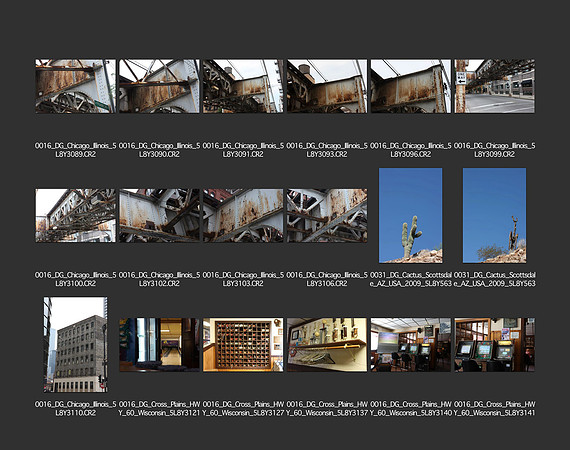Pick the photo thumbnail for L8Y3093.CR2
570x450 pixels.
[x=327, y=86]
